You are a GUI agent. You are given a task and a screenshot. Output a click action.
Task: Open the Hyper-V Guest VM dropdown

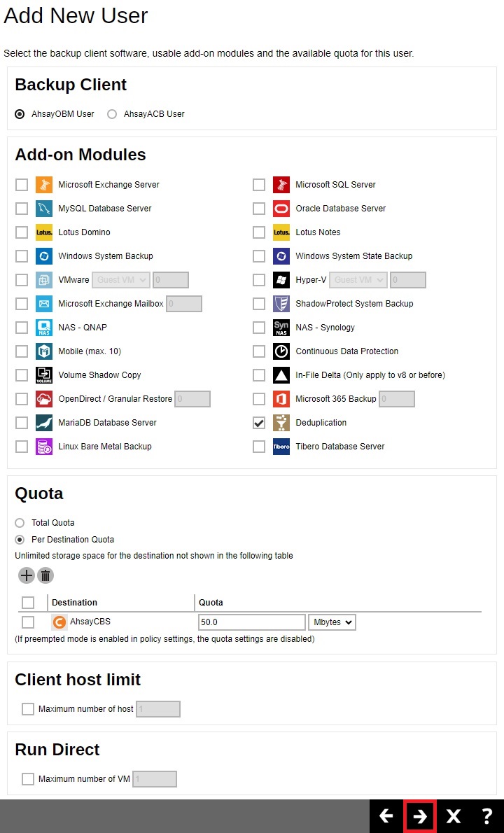(x=358, y=279)
